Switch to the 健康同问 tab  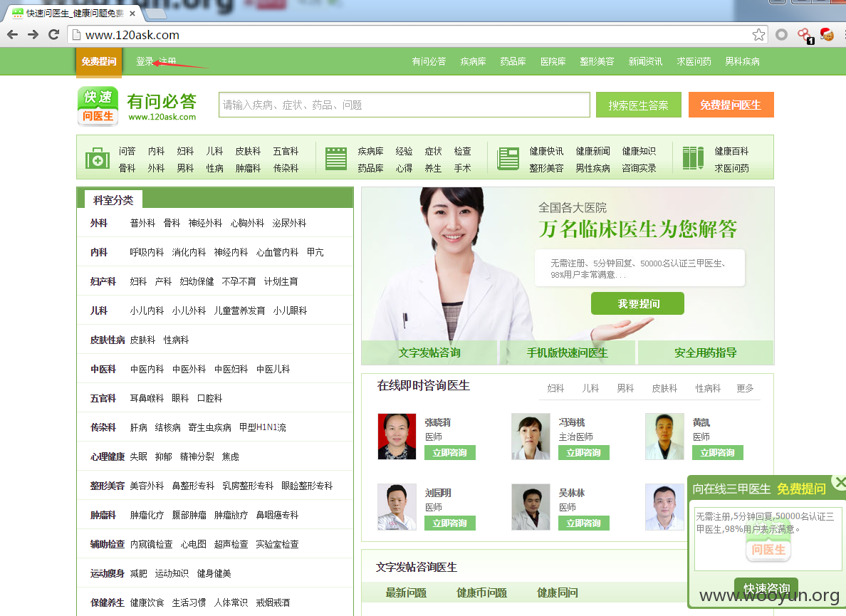coord(558,592)
